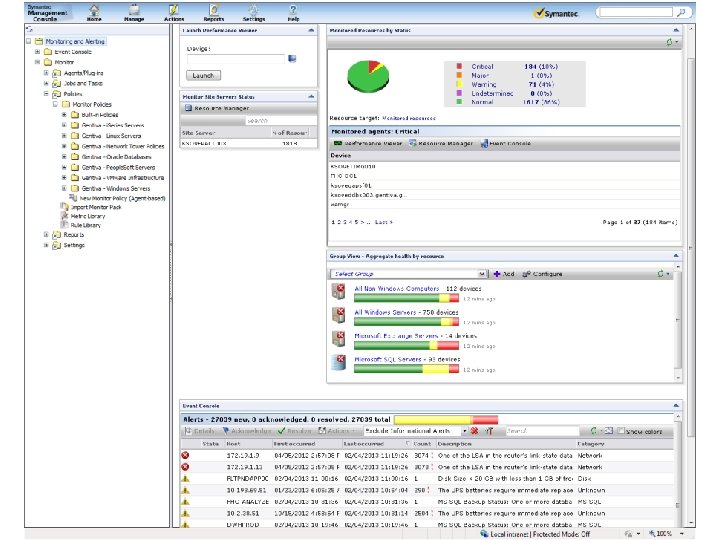Click the pie chart of monitored resources

coord(368,76)
